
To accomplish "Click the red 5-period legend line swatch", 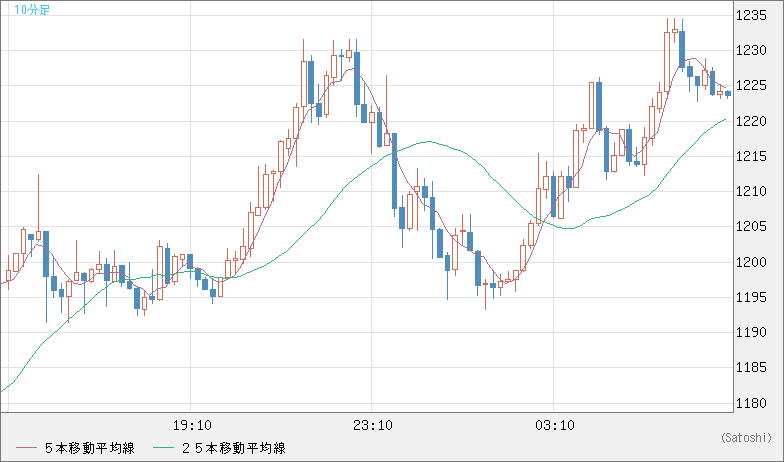I will tap(26, 448).
